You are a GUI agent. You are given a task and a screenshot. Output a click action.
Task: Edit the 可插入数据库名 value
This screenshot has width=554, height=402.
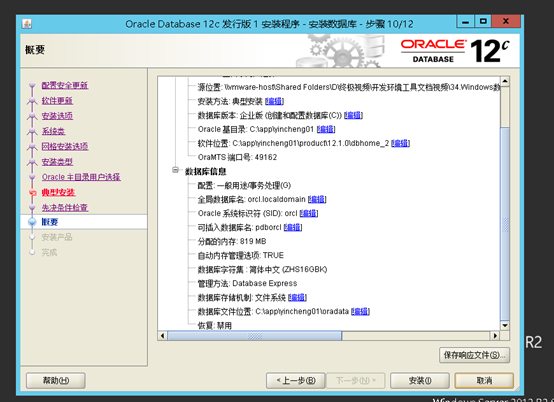tap(293, 227)
